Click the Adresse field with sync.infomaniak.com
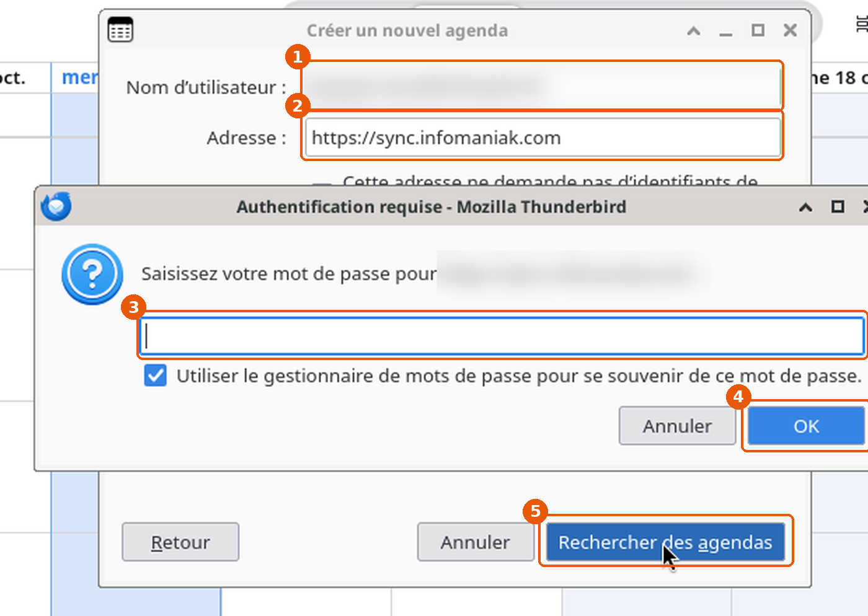Viewport: 868px width, 616px height. point(542,137)
